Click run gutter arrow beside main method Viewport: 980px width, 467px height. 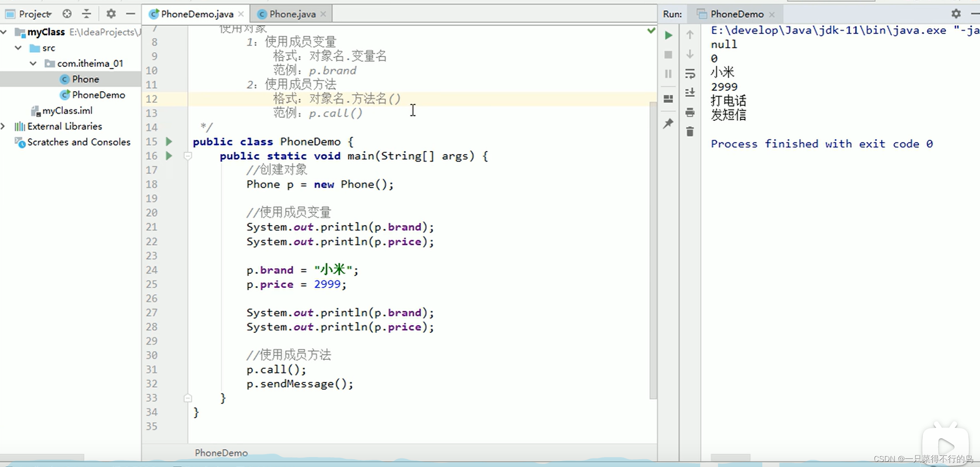tap(169, 156)
